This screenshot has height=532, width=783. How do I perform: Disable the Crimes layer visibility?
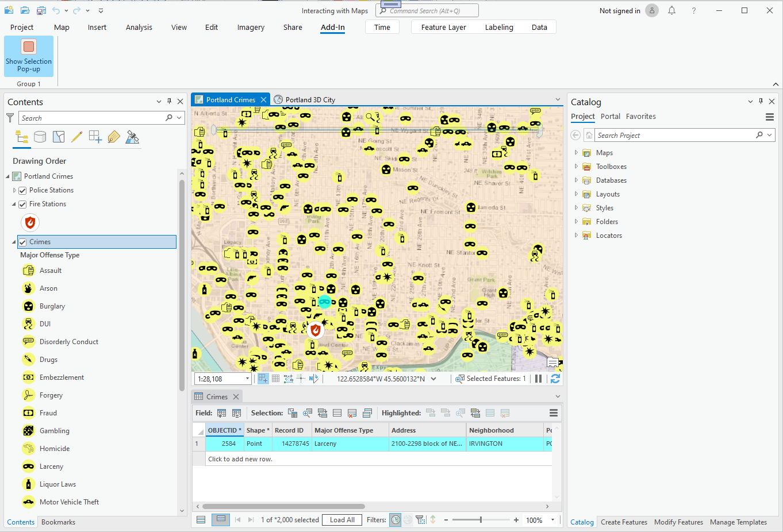point(22,241)
